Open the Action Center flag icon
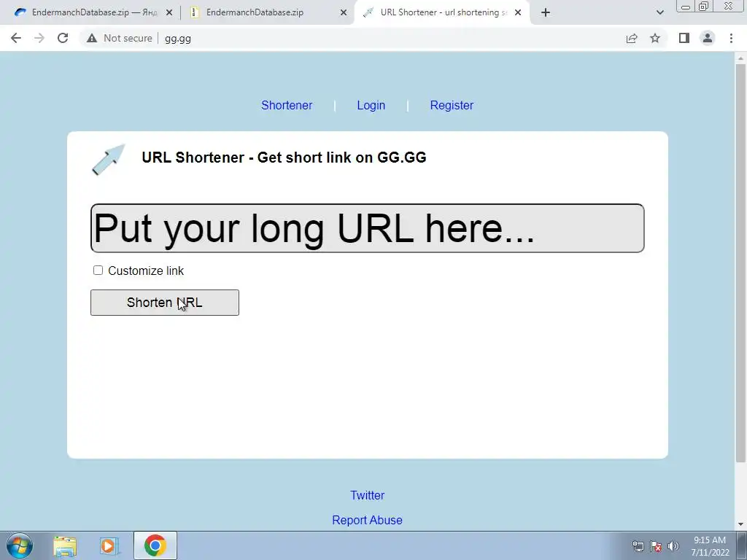747x560 pixels. (656, 546)
